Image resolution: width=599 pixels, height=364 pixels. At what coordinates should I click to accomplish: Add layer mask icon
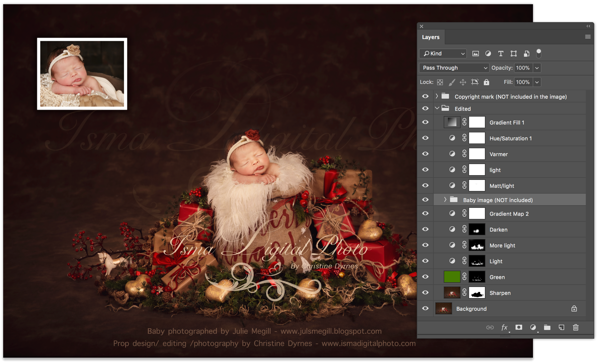[x=519, y=327]
